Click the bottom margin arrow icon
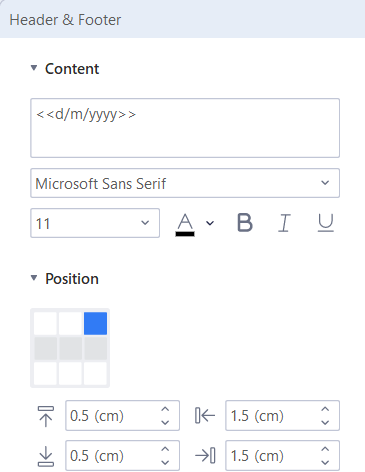 click(x=46, y=456)
